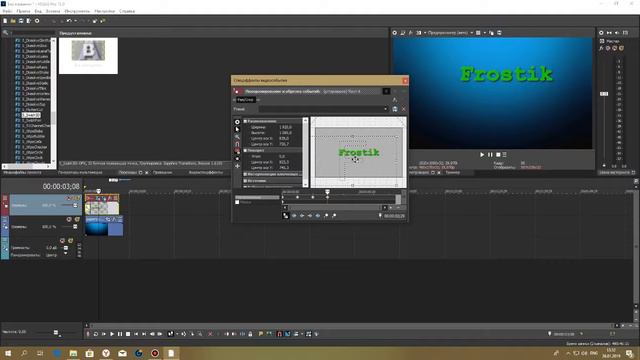Toggle Size about center icon in Pan/Crop
Image resolution: width=640 pixels, height=360 pixels.
click(237, 158)
